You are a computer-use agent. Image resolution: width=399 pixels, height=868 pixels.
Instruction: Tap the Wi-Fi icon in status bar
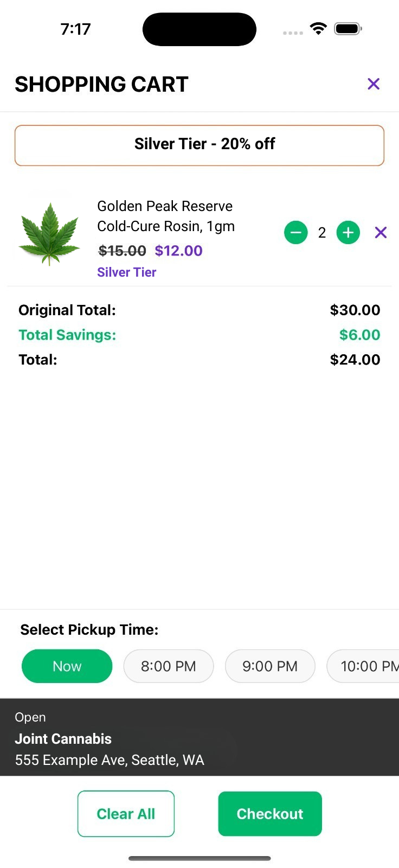318,29
